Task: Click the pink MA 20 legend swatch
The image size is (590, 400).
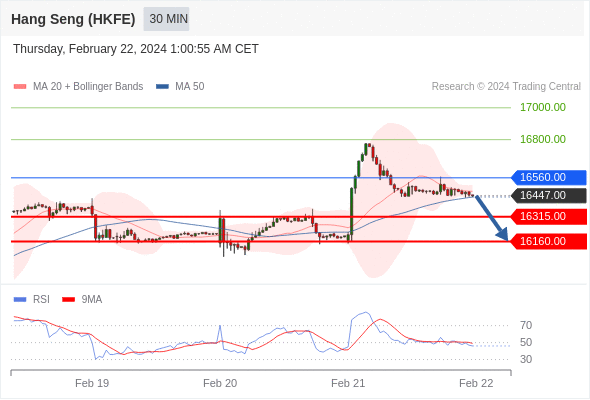Action: (20, 87)
